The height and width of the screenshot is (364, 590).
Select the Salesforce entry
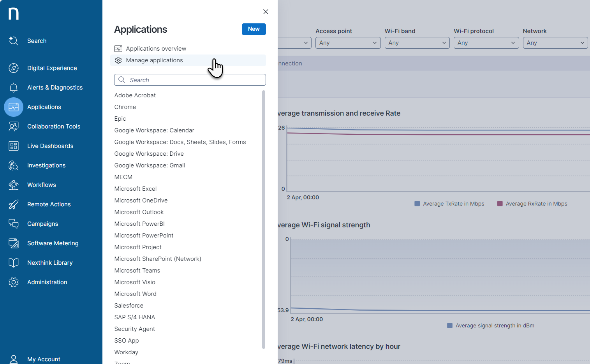[x=129, y=306]
